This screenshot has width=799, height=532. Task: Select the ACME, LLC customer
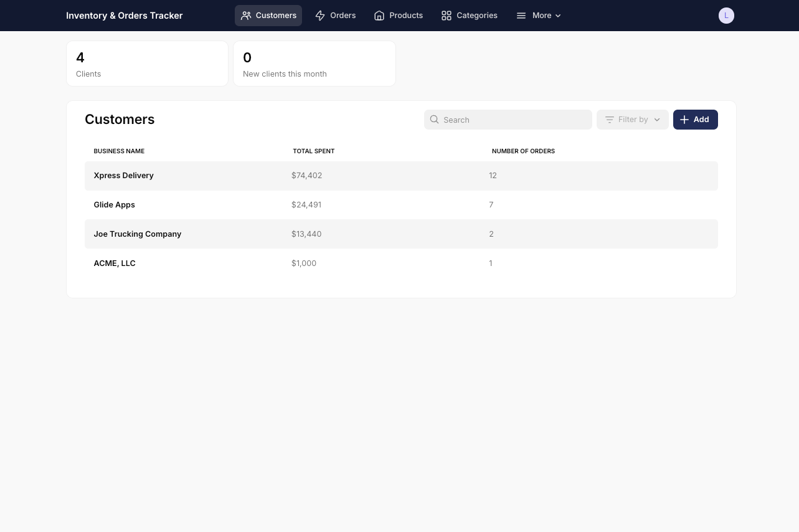click(401, 264)
